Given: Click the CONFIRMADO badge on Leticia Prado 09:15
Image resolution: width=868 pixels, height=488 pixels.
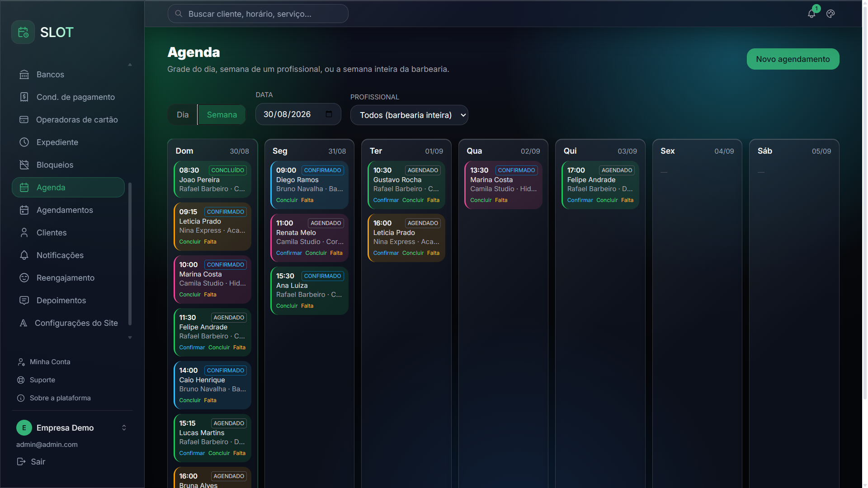Looking at the screenshot, I should coord(225,212).
